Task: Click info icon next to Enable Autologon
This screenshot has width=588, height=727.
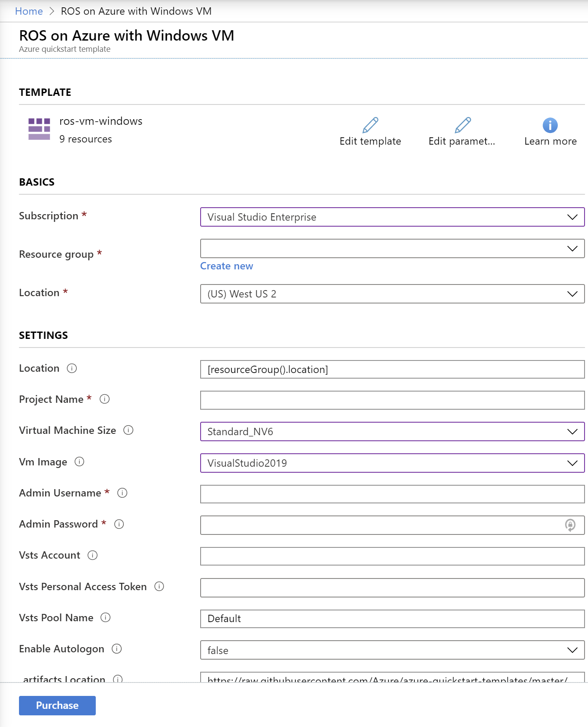Action: pyautogui.click(x=116, y=648)
